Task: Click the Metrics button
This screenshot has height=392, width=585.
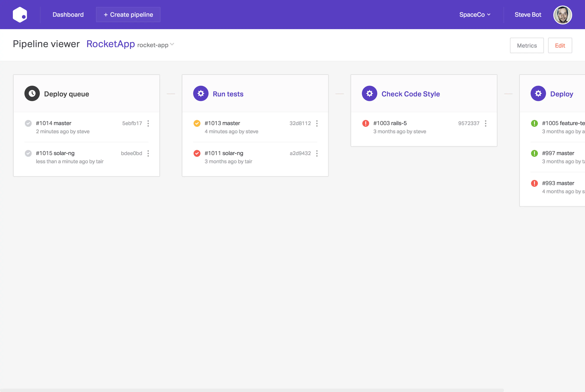Action: pyautogui.click(x=527, y=45)
